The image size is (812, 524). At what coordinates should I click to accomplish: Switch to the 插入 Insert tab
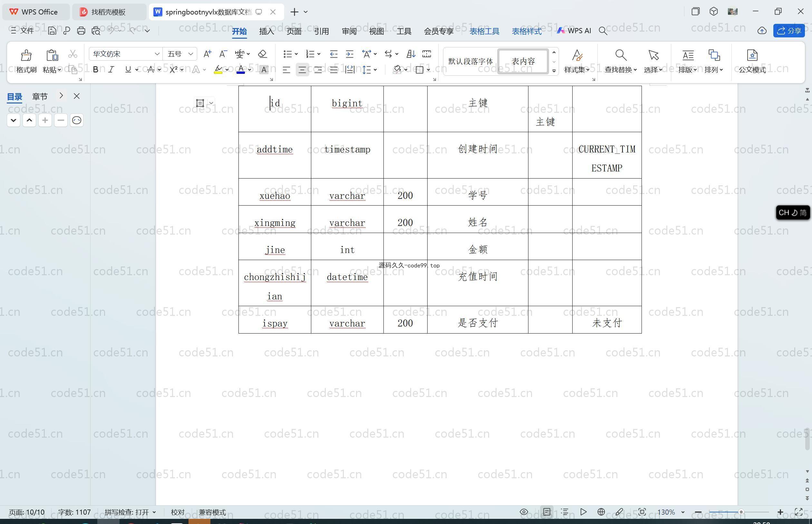coord(266,31)
